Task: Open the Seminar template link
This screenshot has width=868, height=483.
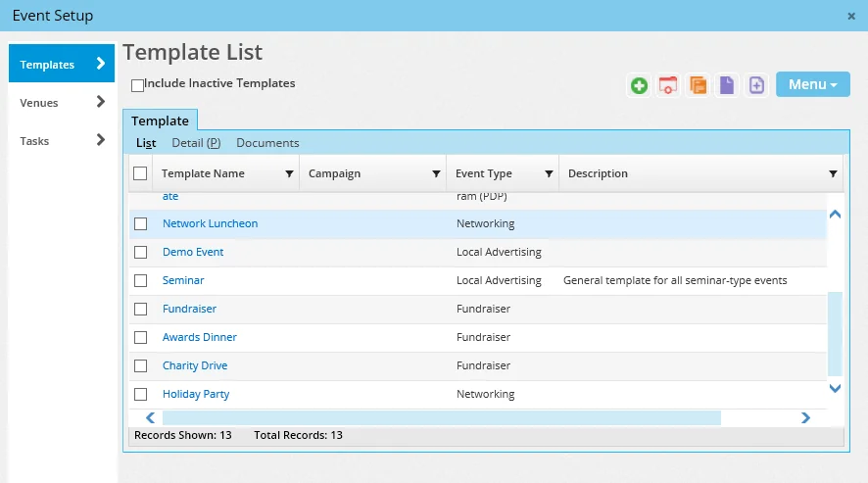Action: coord(183,280)
